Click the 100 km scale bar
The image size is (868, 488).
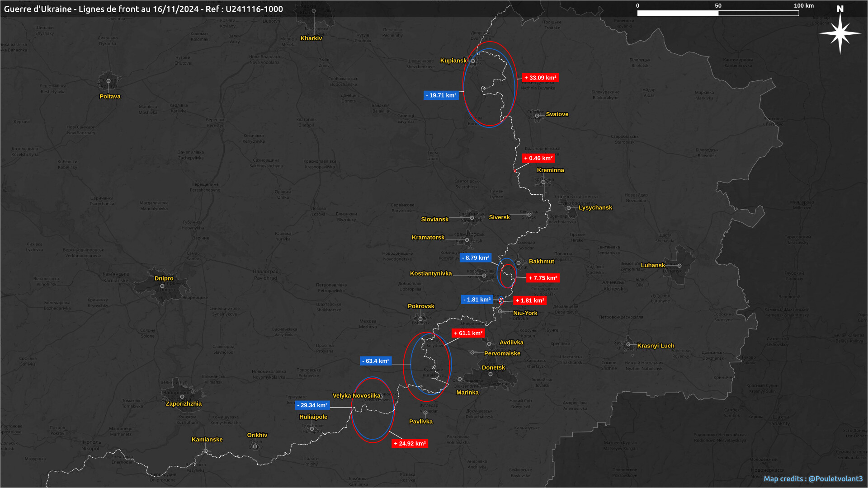[x=718, y=13]
